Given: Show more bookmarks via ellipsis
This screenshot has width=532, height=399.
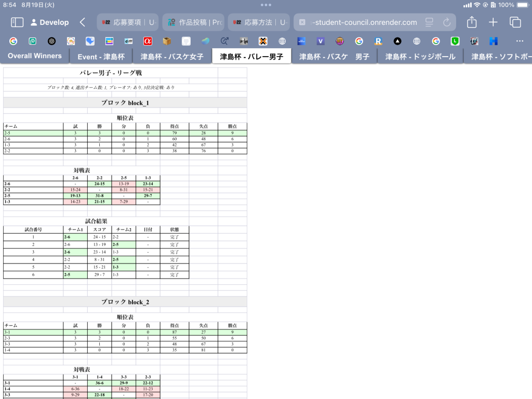Looking at the screenshot, I should click(520, 41).
